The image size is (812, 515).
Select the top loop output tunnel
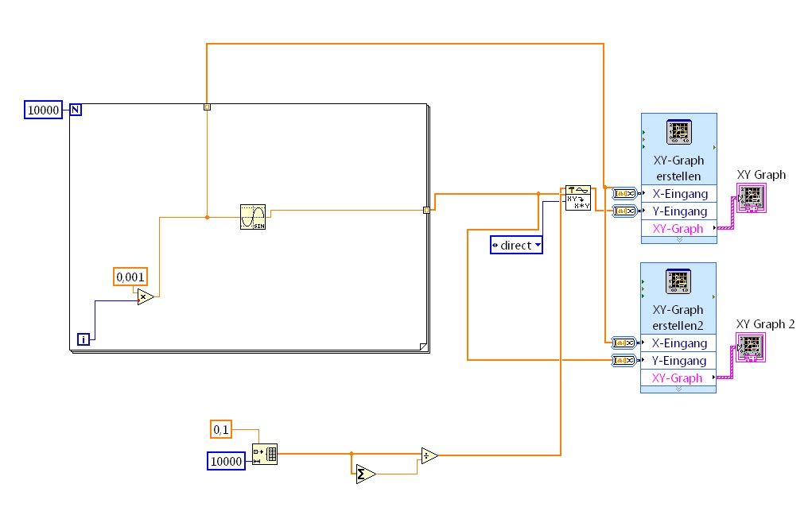tap(207, 106)
